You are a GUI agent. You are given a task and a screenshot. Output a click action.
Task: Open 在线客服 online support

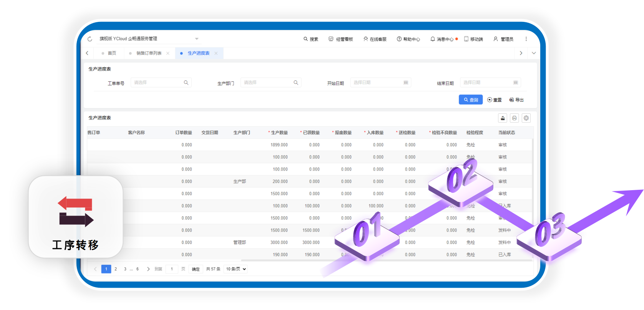[x=375, y=39]
